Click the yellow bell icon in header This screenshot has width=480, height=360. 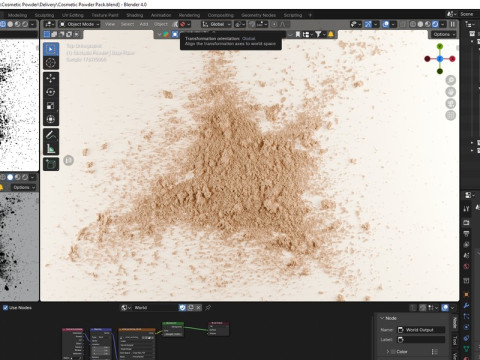331,34
